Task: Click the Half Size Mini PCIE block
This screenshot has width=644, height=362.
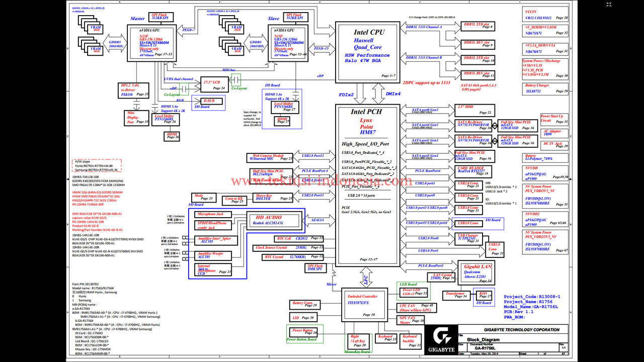Action: pos(272,175)
